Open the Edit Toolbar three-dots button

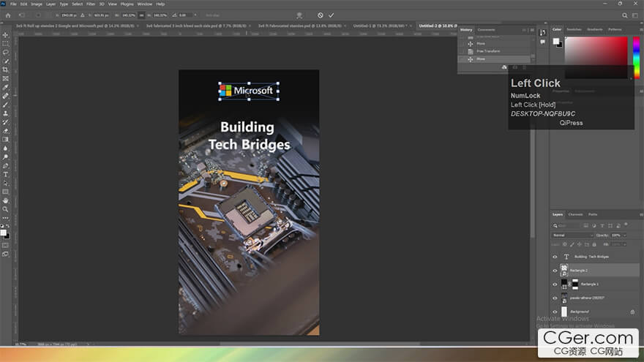tap(5, 218)
